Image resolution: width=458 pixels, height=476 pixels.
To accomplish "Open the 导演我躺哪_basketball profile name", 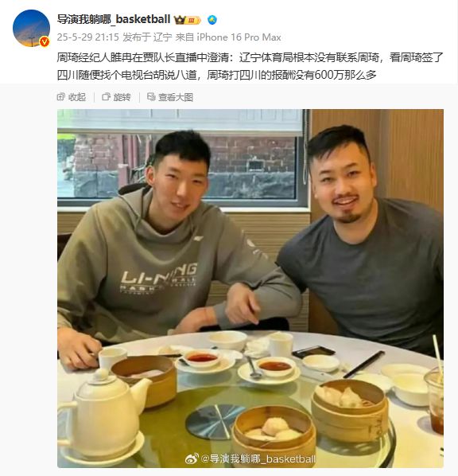I will point(114,19).
